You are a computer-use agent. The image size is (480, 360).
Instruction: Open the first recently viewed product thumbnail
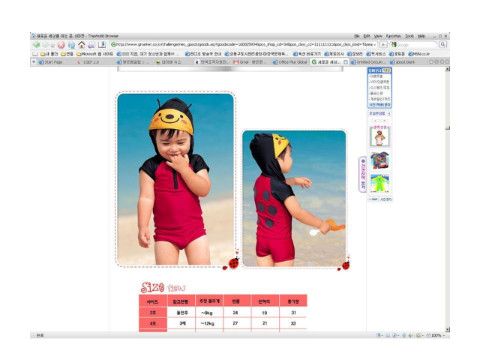point(379,136)
